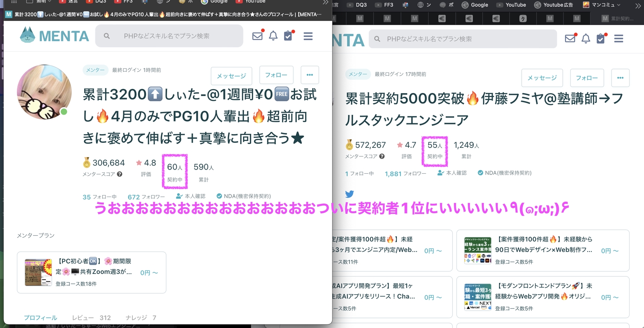Click 572,267 mentor score value
Viewport: 644px width, 328px height.
[370, 145]
